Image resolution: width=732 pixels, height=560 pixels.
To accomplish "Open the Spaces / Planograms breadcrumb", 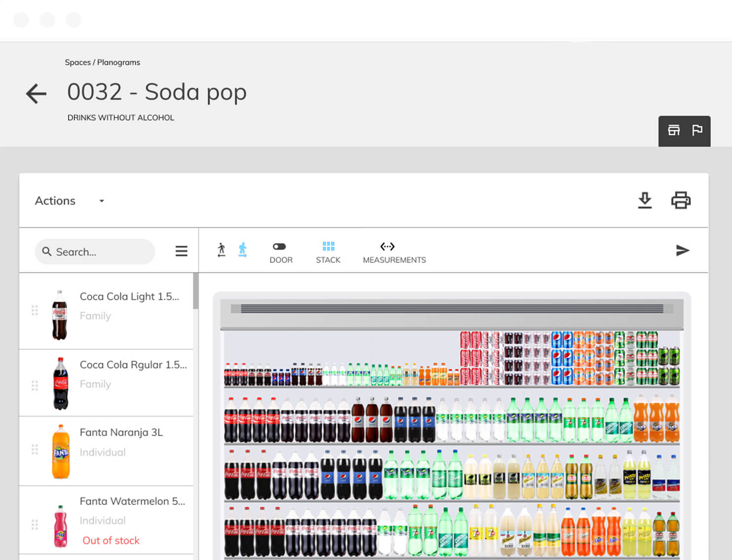I will point(103,62).
